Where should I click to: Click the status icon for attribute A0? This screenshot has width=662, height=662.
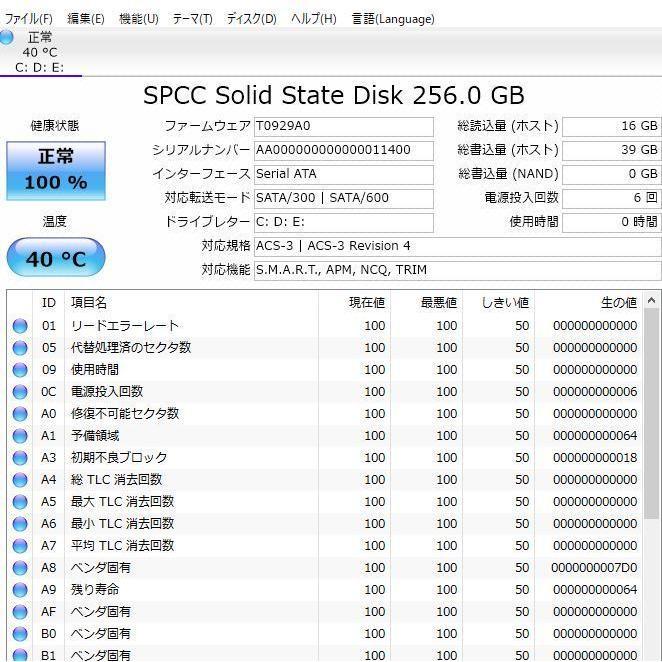click(20, 414)
